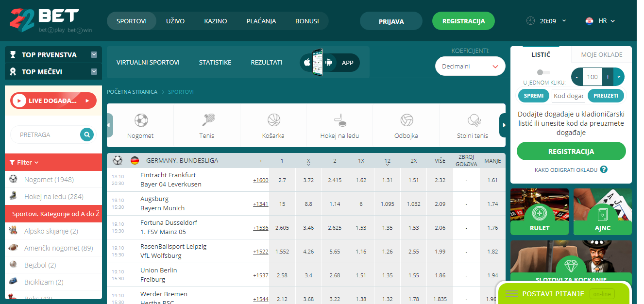644x304 pixels.
Task: Select the Odbojka volleyball icon
Action: 407,120
